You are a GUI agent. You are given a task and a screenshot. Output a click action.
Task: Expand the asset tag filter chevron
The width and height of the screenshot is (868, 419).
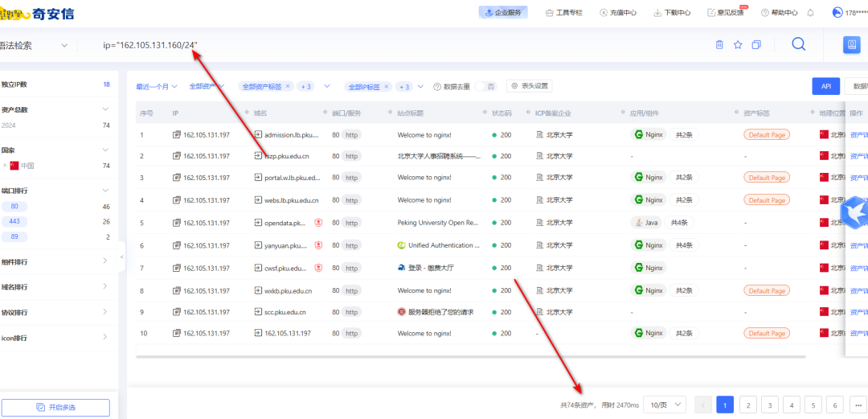point(326,87)
